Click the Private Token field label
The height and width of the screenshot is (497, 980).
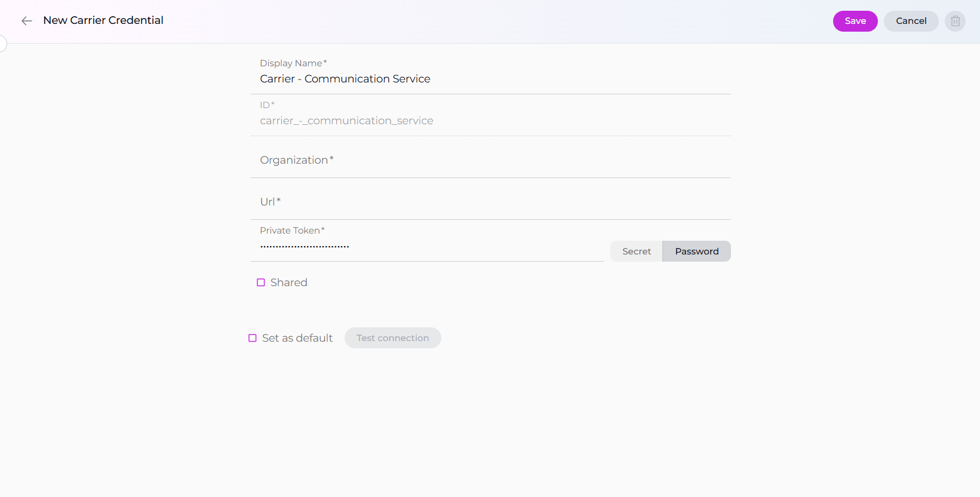(x=291, y=231)
